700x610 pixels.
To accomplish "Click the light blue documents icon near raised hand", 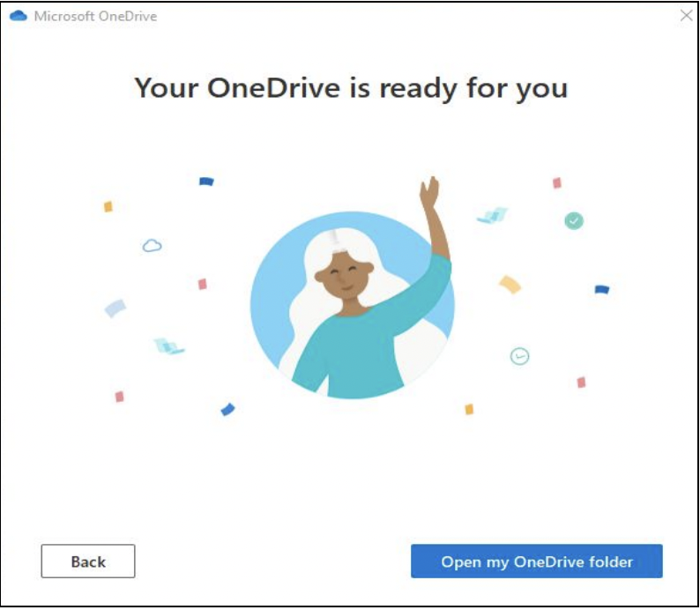I will (x=493, y=216).
